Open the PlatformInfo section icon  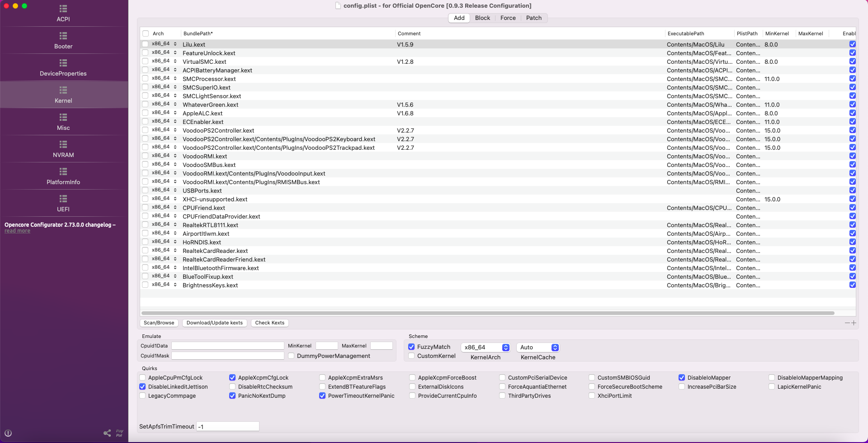point(63,171)
